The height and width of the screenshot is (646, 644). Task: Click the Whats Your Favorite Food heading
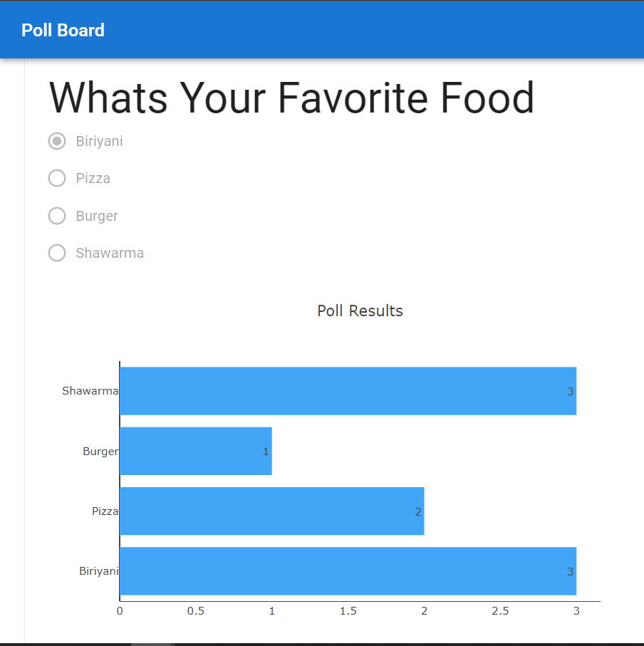(x=291, y=98)
